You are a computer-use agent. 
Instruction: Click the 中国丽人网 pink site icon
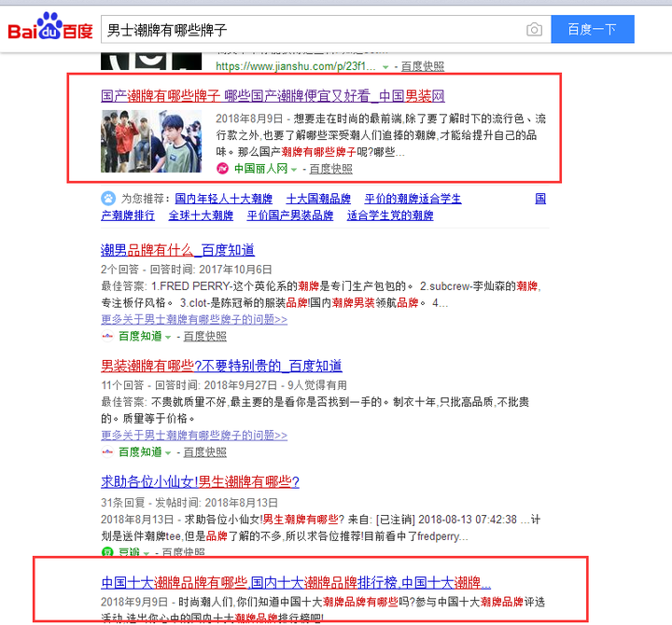(x=222, y=169)
